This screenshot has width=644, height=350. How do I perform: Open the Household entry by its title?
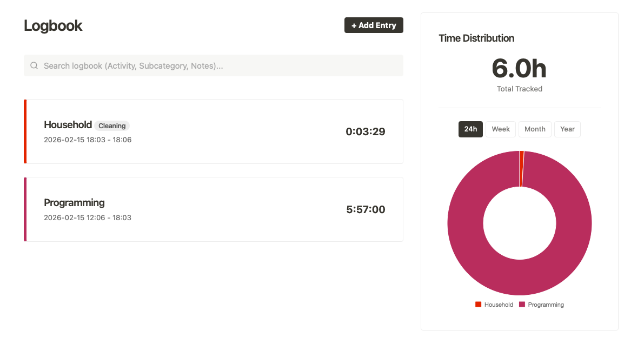pos(68,125)
